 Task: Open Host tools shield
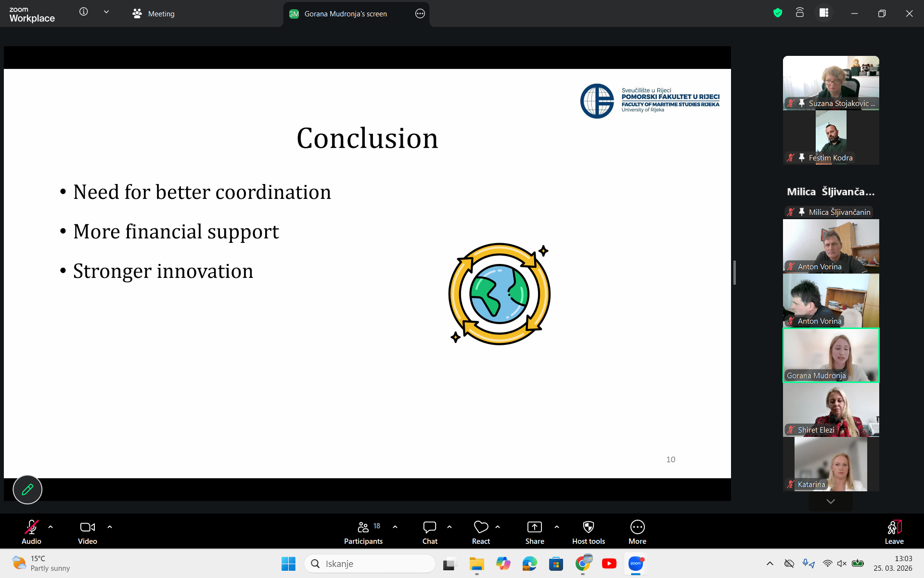588,532
